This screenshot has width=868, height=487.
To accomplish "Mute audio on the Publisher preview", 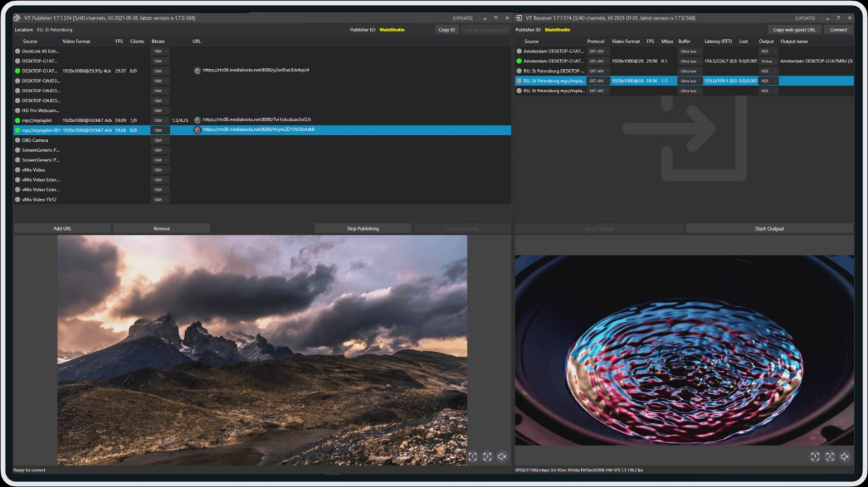I will [x=502, y=456].
